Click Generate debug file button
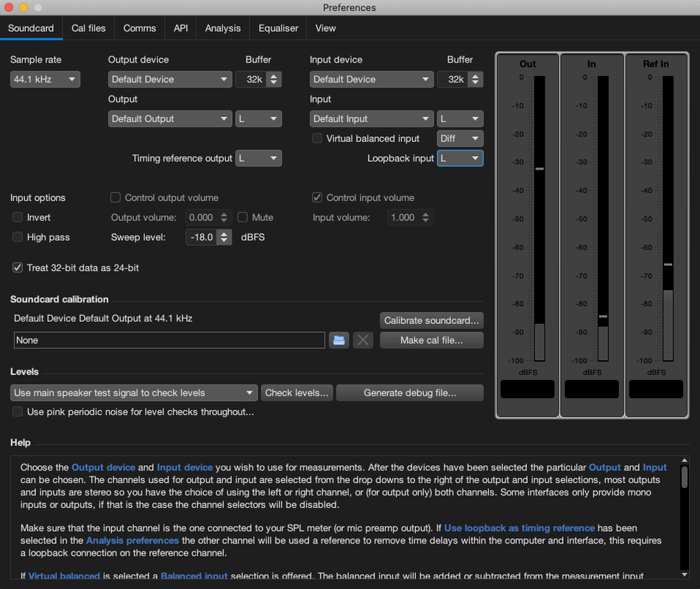This screenshot has height=589, width=700. pos(409,393)
